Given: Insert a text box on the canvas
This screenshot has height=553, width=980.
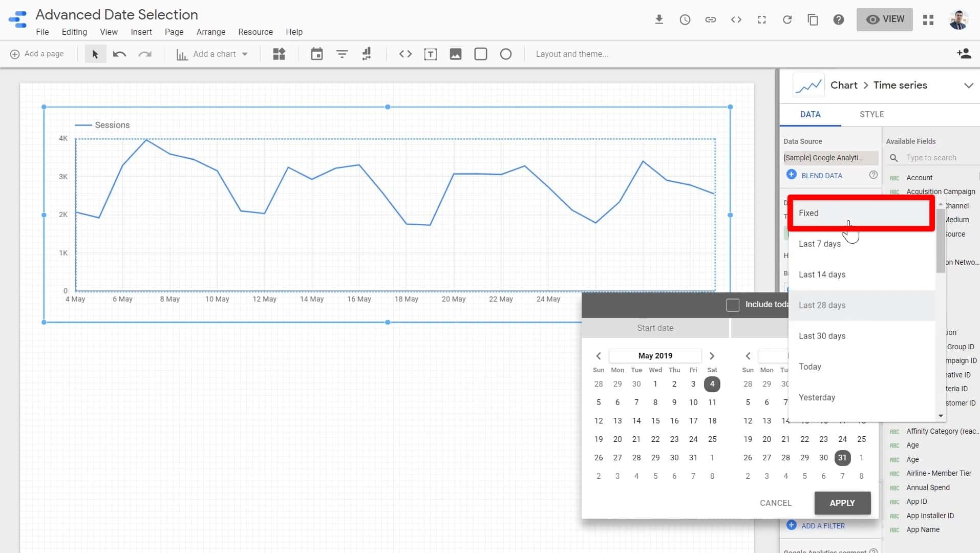Looking at the screenshot, I should [x=431, y=54].
